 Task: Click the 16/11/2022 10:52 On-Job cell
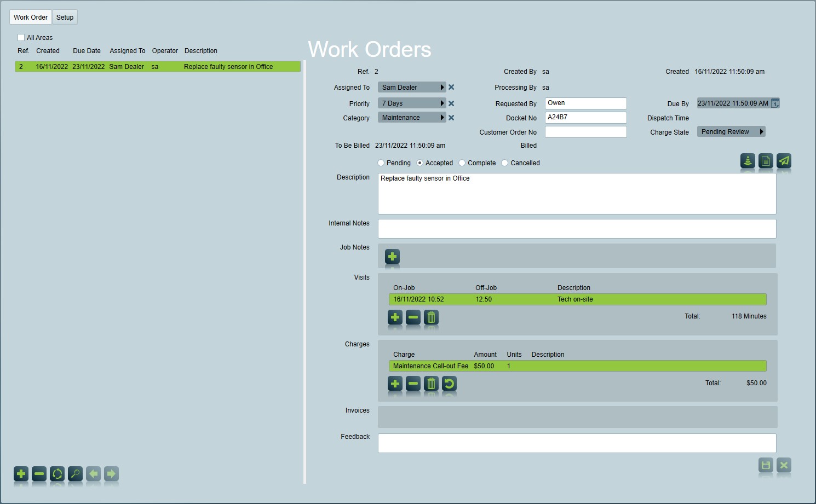coord(418,299)
